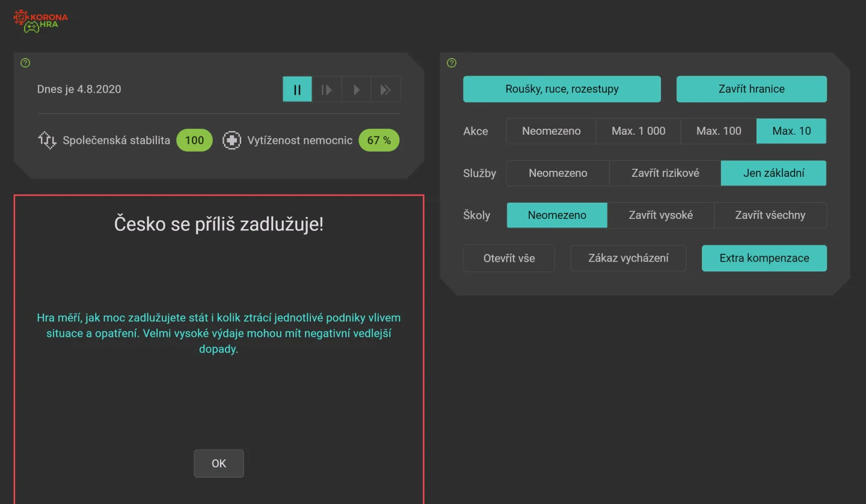Image resolution: width=866 pixels, height=504 pixels.
Task: Pause the game simulation
Action: [x=297, y=90]
